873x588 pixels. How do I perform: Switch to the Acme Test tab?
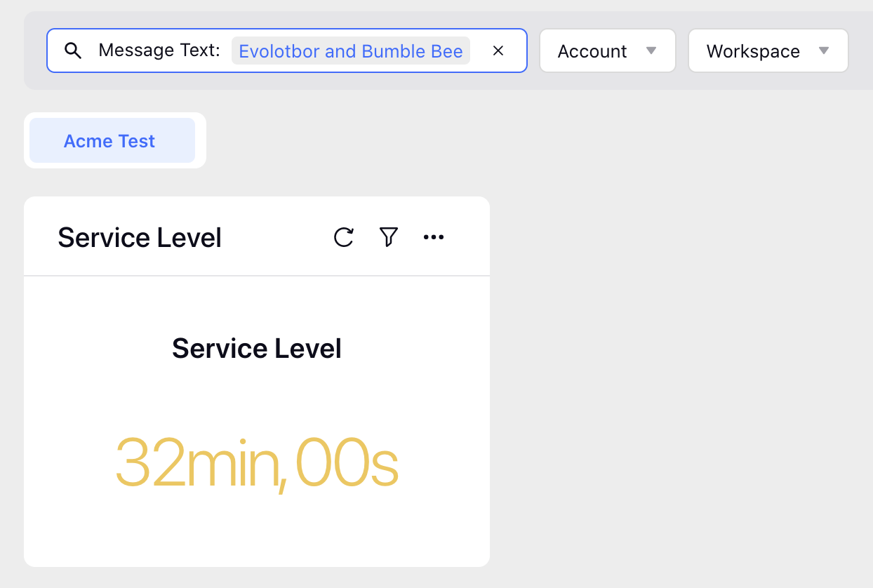pos(112,140)
